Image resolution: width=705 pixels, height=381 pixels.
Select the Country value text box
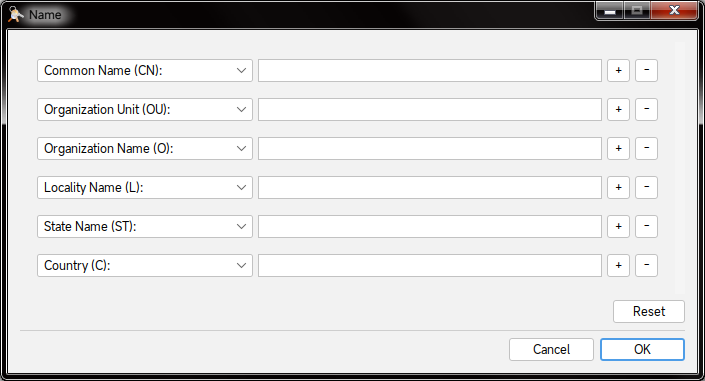(430, 265)
